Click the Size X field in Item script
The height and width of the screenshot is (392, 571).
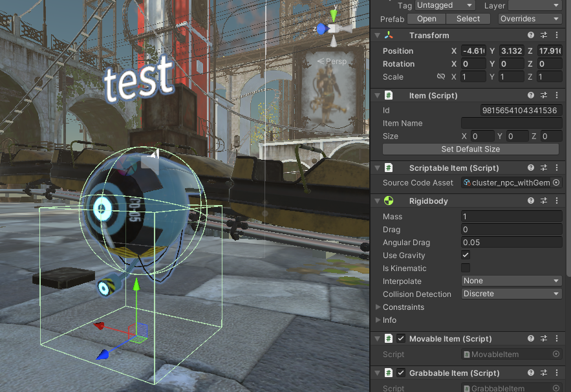coord(482,136)
